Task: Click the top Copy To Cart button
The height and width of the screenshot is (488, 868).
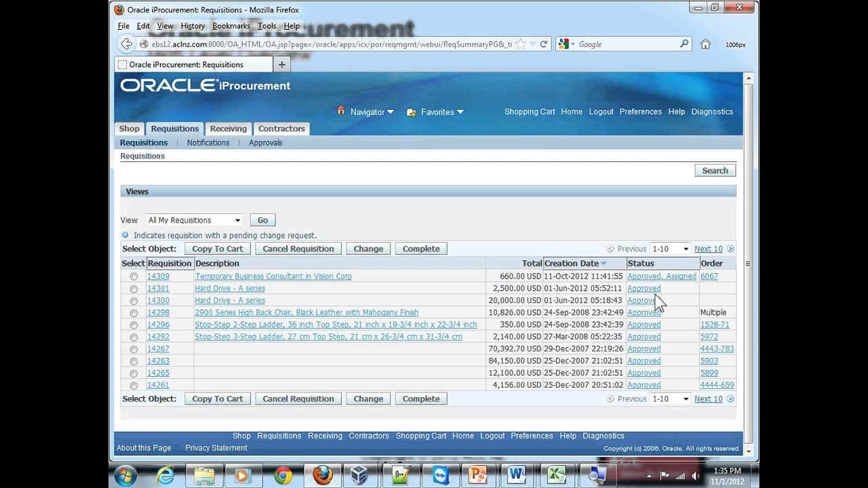Action: pyautogui.click(x=217, y=249)
